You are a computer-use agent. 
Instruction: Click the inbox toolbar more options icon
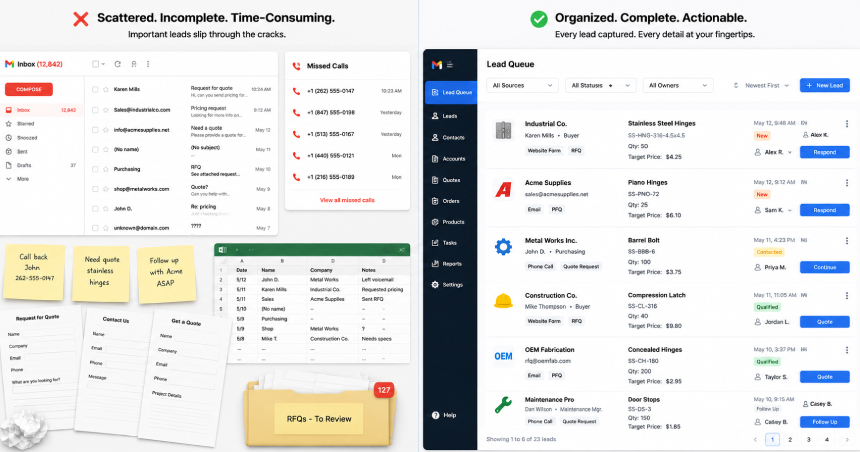click(x=148, y=64)
